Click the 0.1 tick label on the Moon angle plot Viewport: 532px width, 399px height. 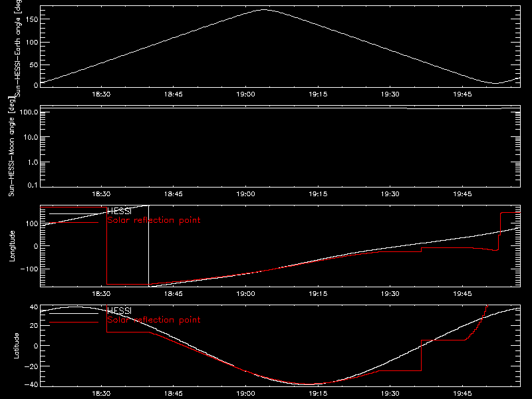pos(33,186)
